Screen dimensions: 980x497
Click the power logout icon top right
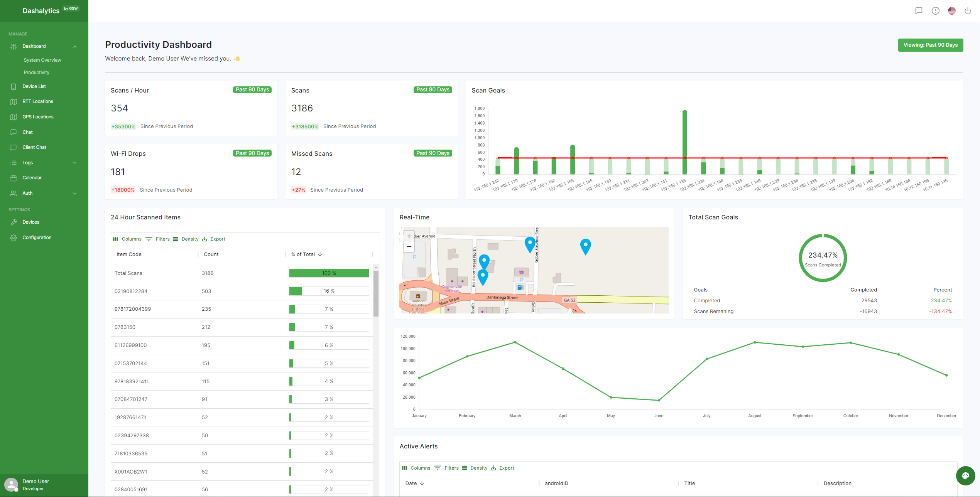(968, 11)
